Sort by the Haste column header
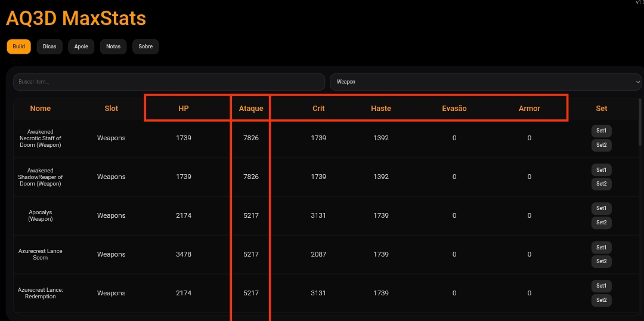The image size is (644, 321). pos(380,109)
